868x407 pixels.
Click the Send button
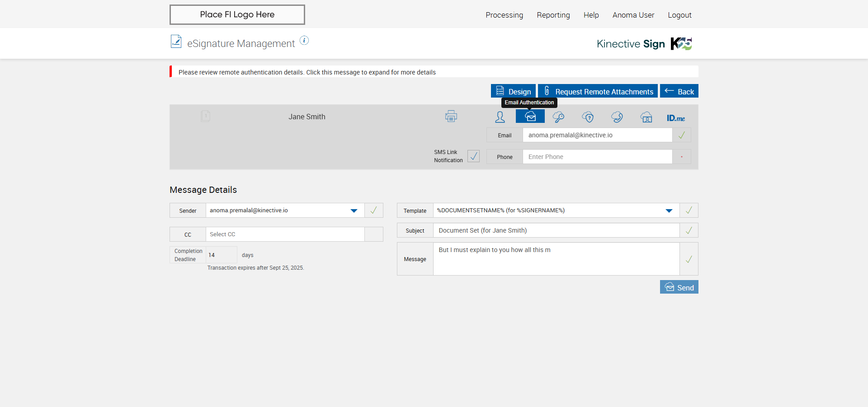(679, 287)
